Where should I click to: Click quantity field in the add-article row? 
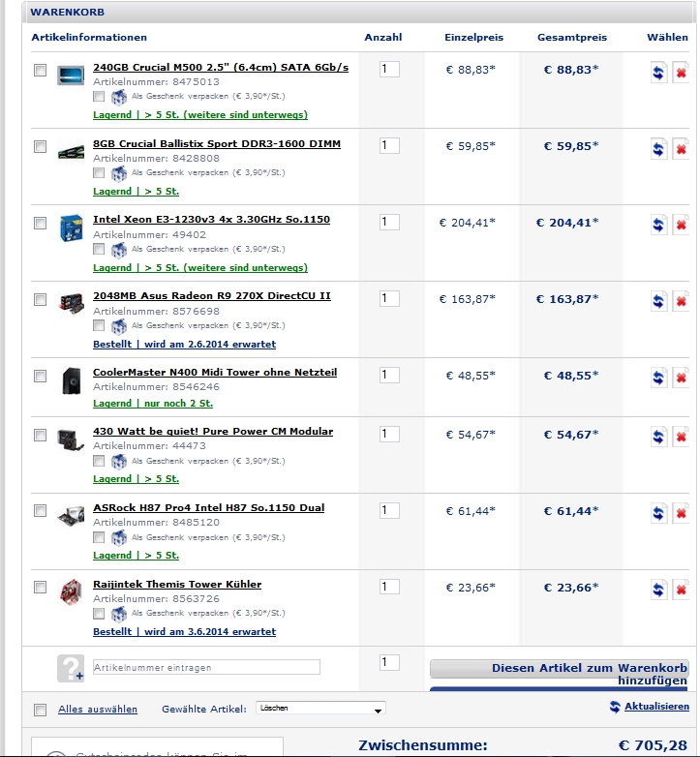(x=389, y=662)
